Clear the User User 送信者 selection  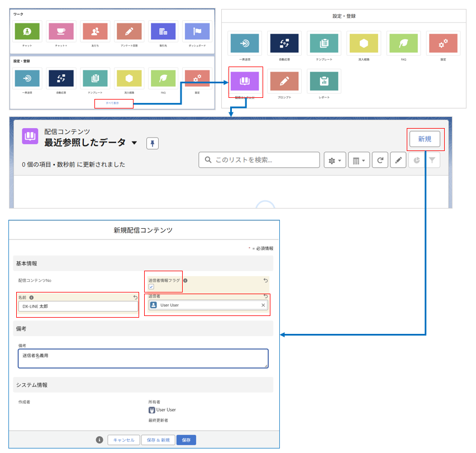263,305
